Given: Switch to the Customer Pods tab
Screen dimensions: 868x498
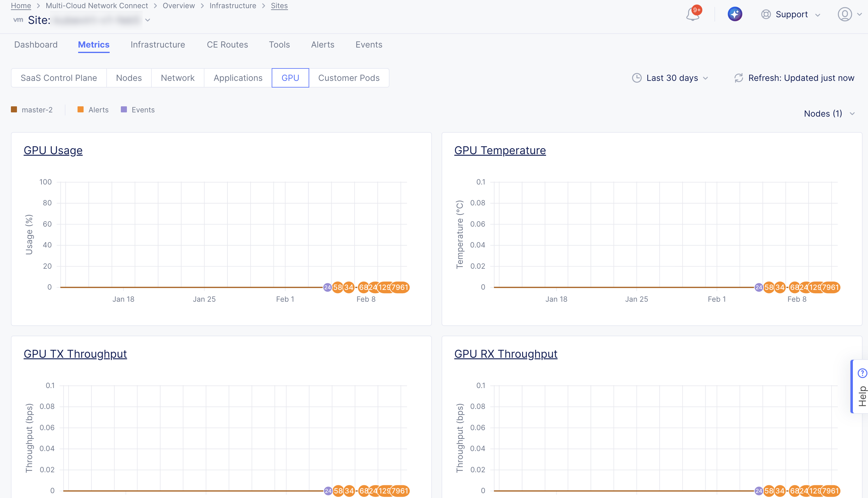Looking at the screenshot, I should pos(349,78).
